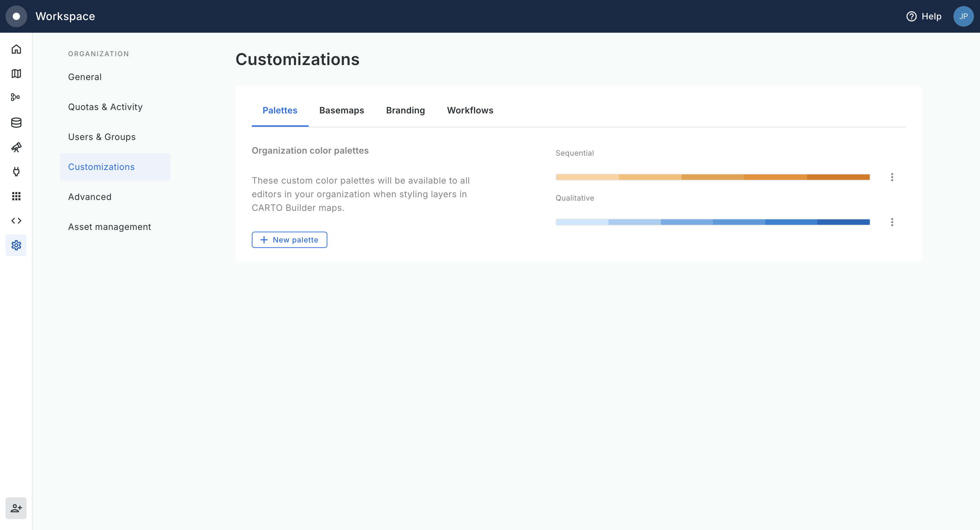Switch to the Branding tab
980x530 pixels.
[x=405, y=110]
